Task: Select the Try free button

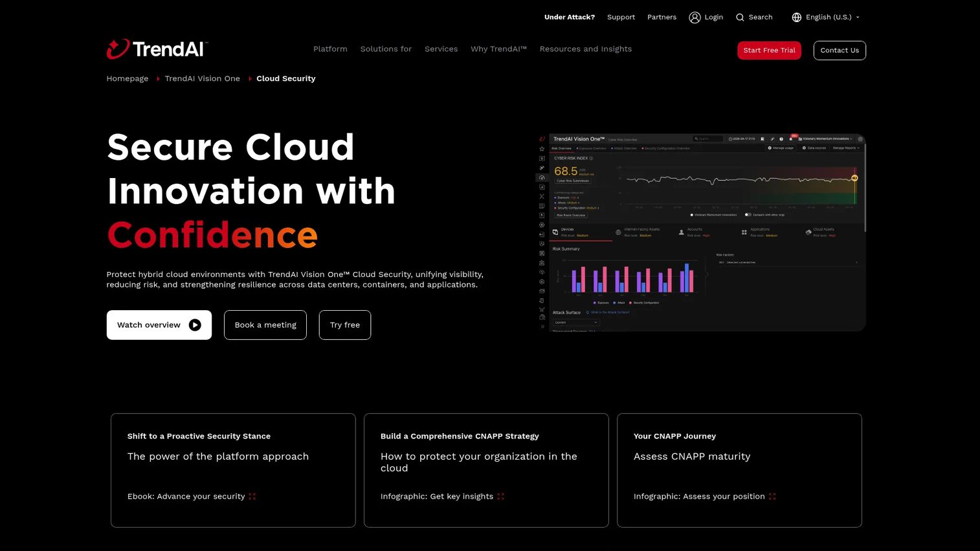Action: pos(345,325)
